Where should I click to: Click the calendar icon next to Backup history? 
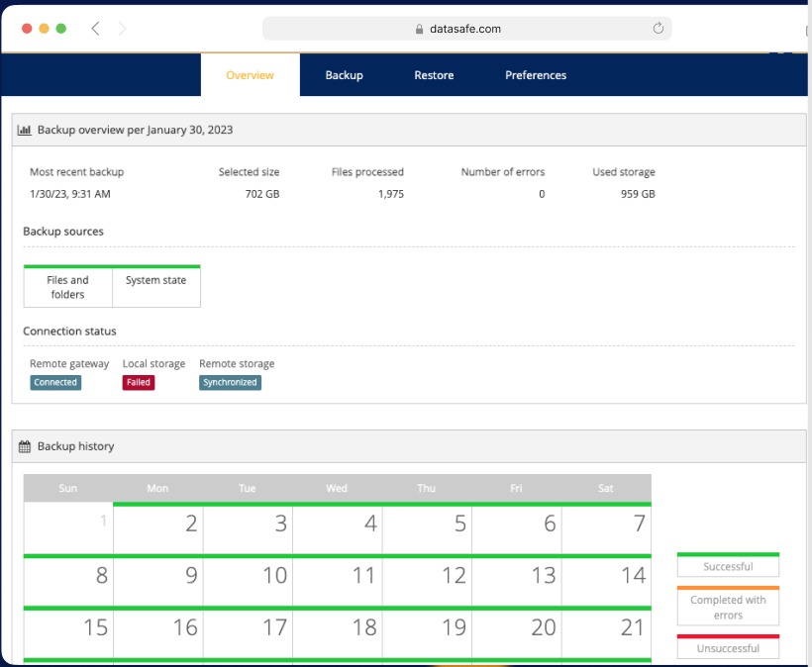[23, 446]
